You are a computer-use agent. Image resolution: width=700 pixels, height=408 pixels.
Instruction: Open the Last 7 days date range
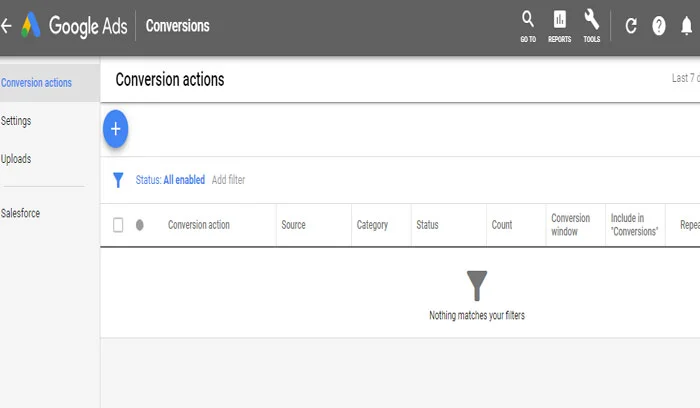(686, 78)
